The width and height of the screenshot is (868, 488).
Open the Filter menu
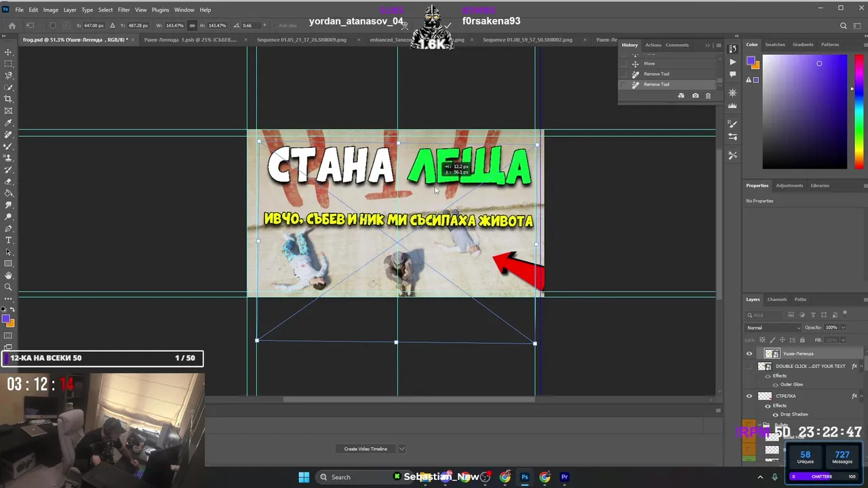click(x=123, y=10)
